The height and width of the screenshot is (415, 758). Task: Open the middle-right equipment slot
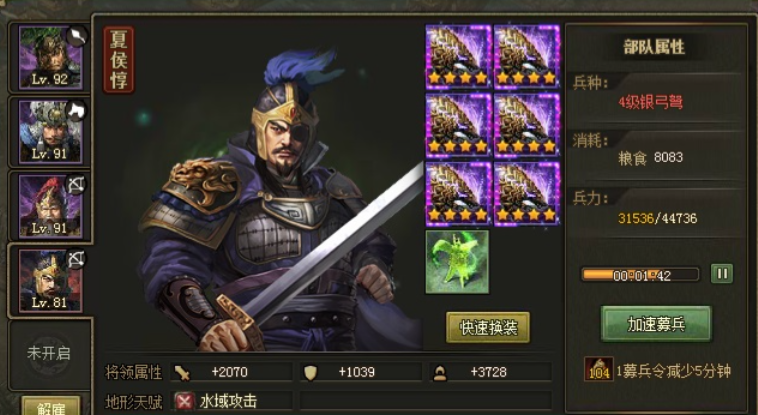click(x=526, y=126)
